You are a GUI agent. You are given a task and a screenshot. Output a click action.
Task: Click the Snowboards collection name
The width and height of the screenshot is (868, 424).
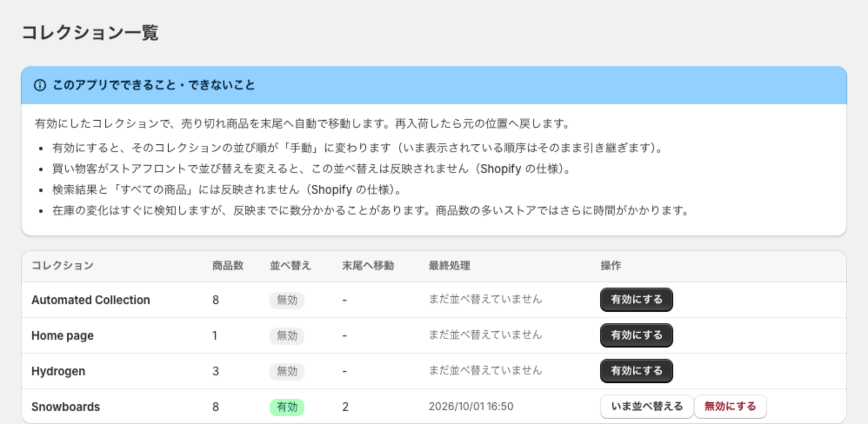point(66,407)
